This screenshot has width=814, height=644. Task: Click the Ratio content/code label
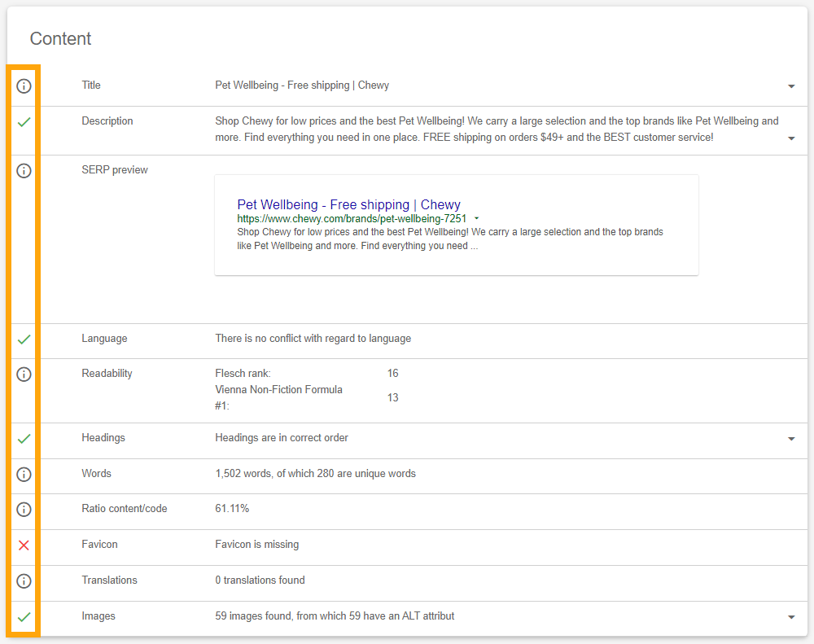125,509
